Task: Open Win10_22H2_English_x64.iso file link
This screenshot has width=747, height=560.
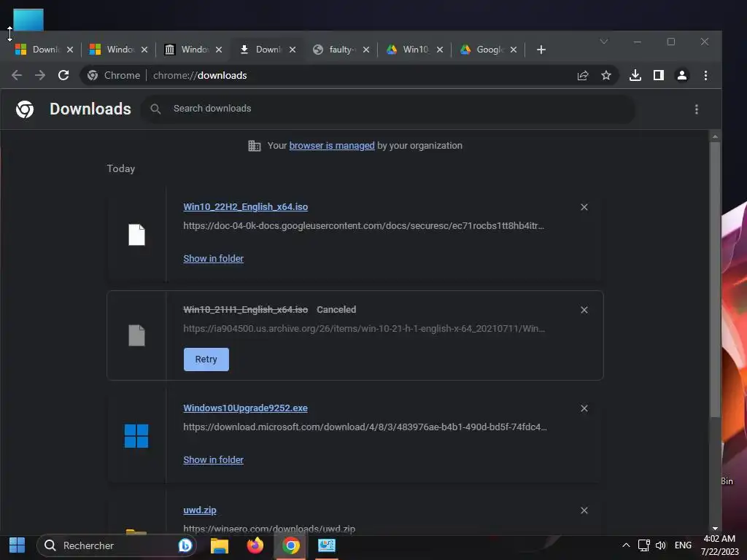Action: point(245,206)
